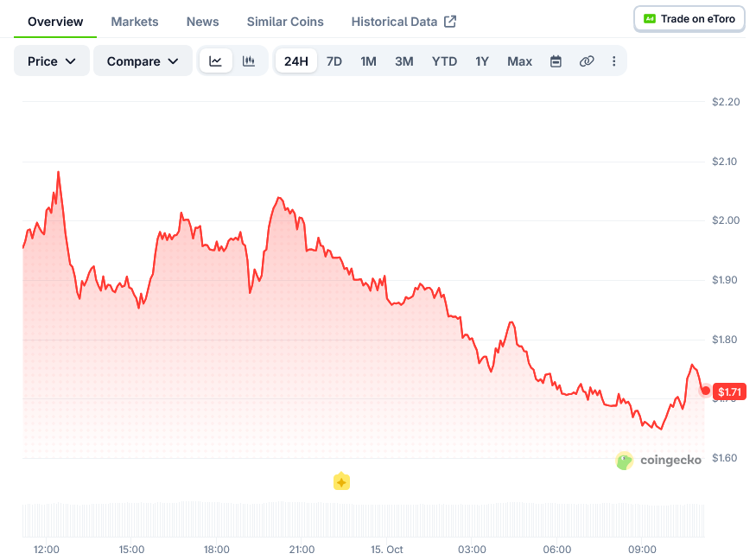Screen dimensions: 756x560
Task: Click the $2.10 price axis label
Action: coord(725,161)
